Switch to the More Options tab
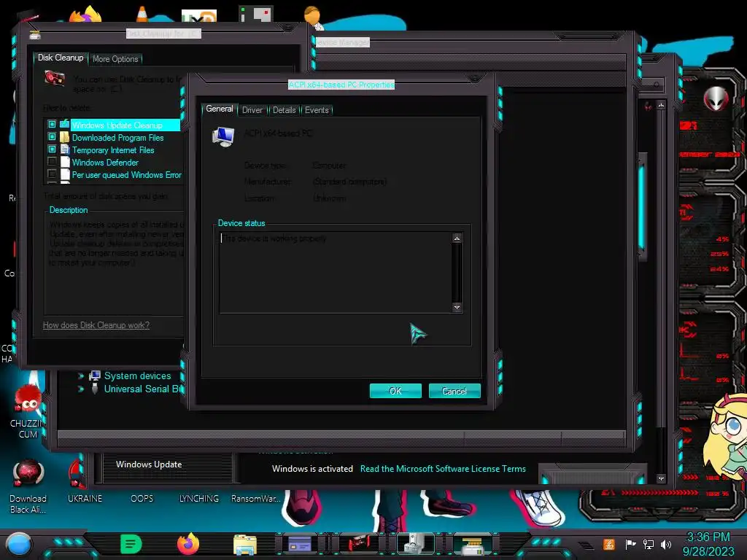The image size is (747, 560). coord(115,59)
